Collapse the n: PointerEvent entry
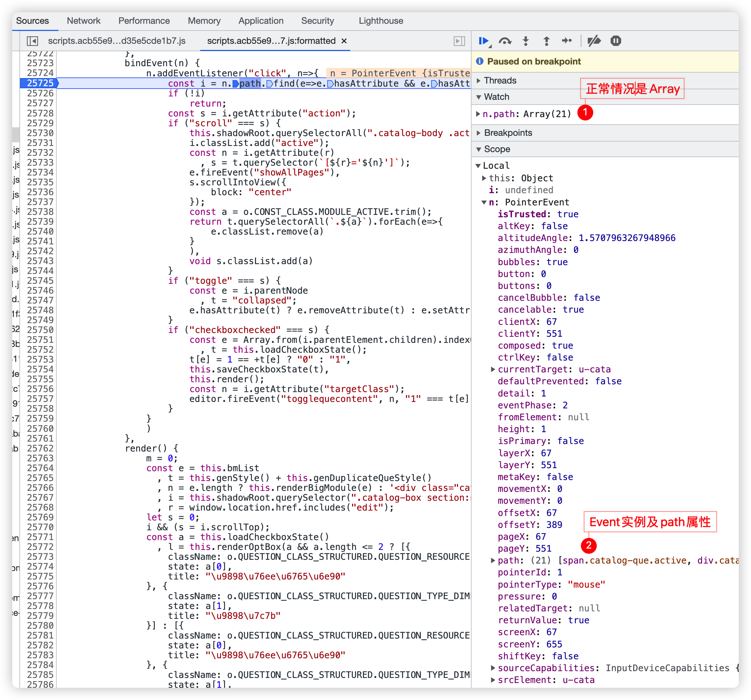751x700 pixels. pyautogui.click(x=484, y=202)
